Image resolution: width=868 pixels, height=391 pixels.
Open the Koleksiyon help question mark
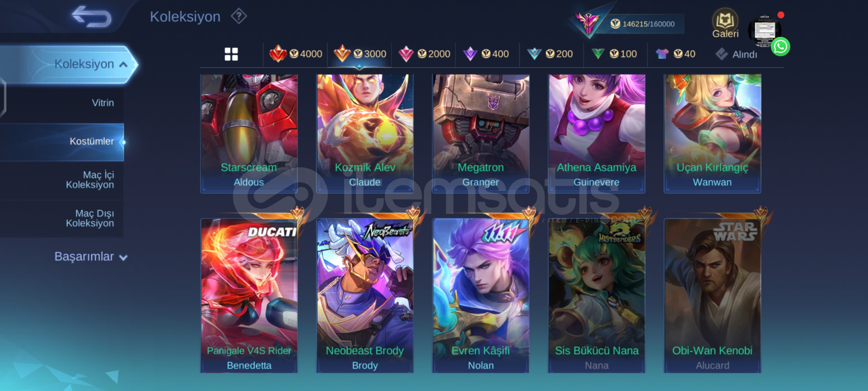(239, 16)
